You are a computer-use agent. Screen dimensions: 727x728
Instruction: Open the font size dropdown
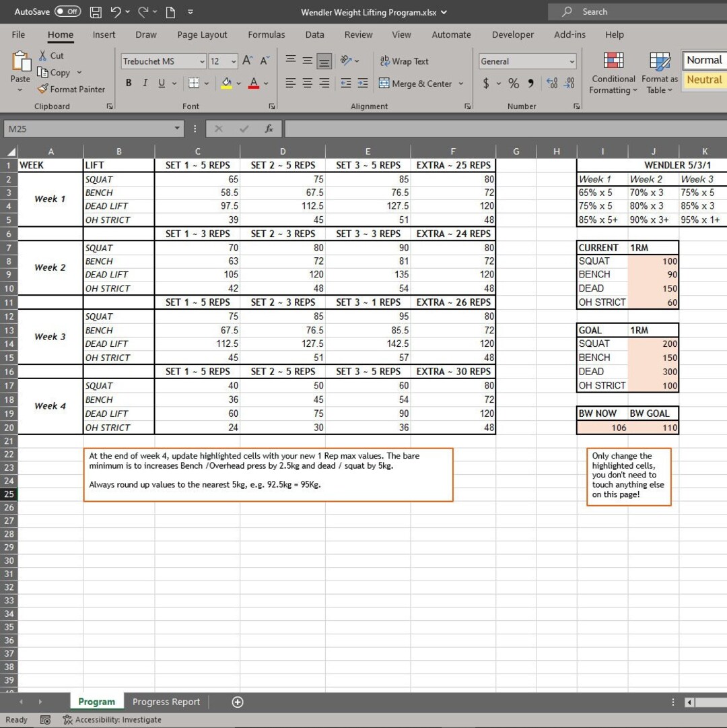(x=232, y=61)
